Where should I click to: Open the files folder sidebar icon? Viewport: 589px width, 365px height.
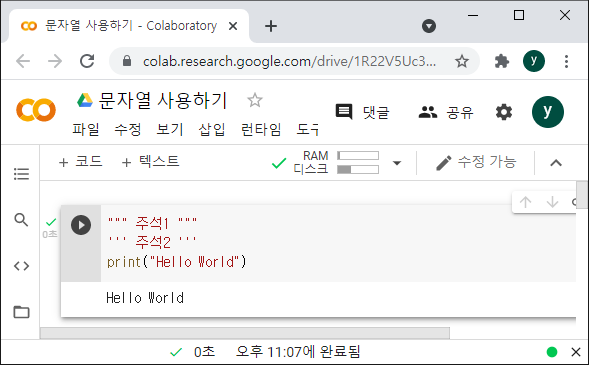pyautogui.click(x=21, y=312)
